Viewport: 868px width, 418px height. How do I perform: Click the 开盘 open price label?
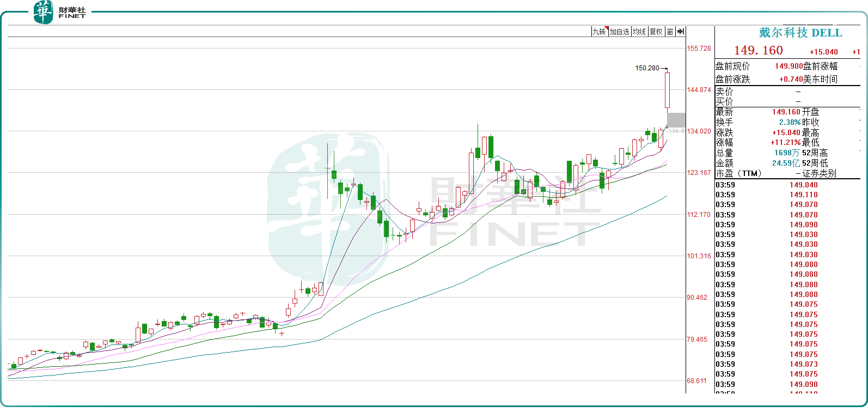810,112
